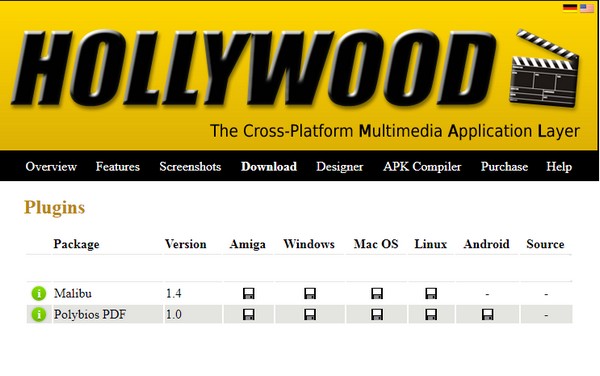Navigate to APK Compiler page
Viewport: 600px width, 376px height.
pyautogui.click(x=422, y=167)
